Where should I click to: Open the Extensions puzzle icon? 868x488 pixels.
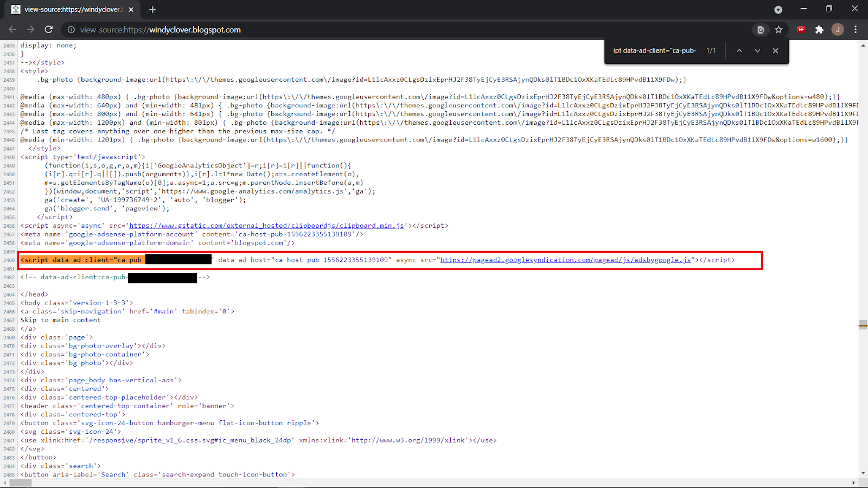819,30
